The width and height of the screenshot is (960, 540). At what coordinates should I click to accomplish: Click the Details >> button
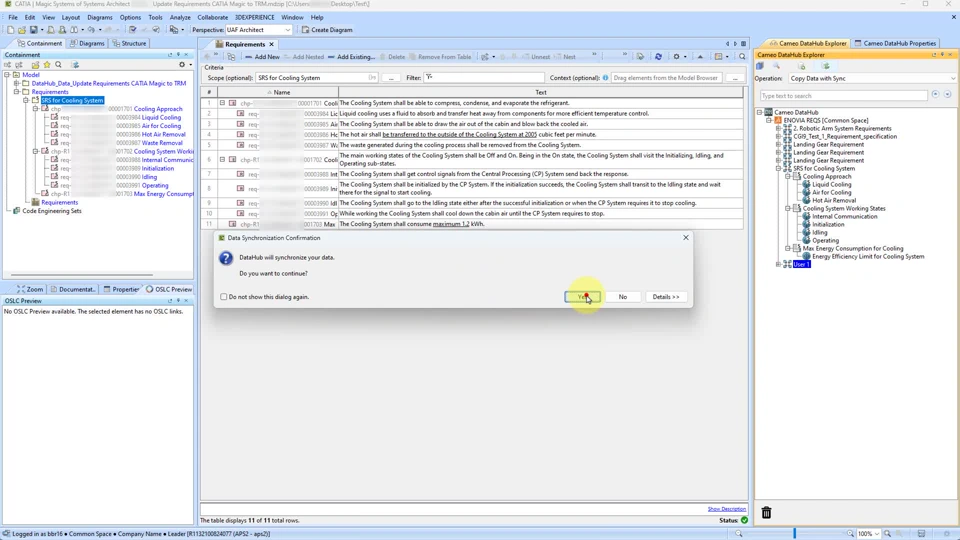tap(666, 297)
